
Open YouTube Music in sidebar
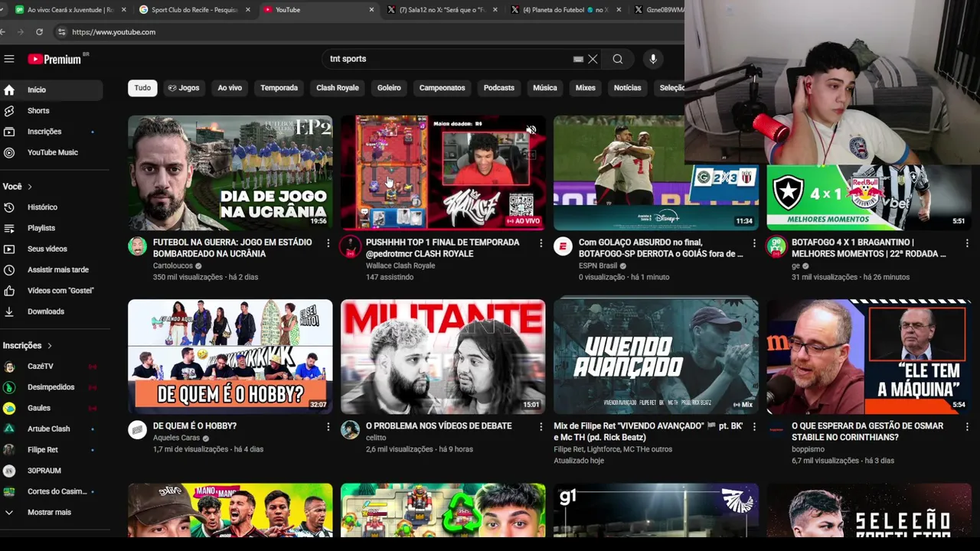coord(51,152)
